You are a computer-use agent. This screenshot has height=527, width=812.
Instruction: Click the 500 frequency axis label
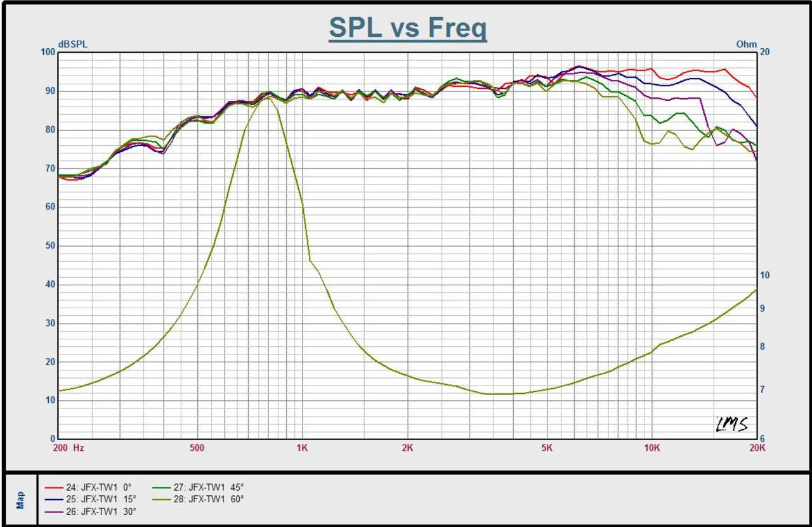coord(197,448)
